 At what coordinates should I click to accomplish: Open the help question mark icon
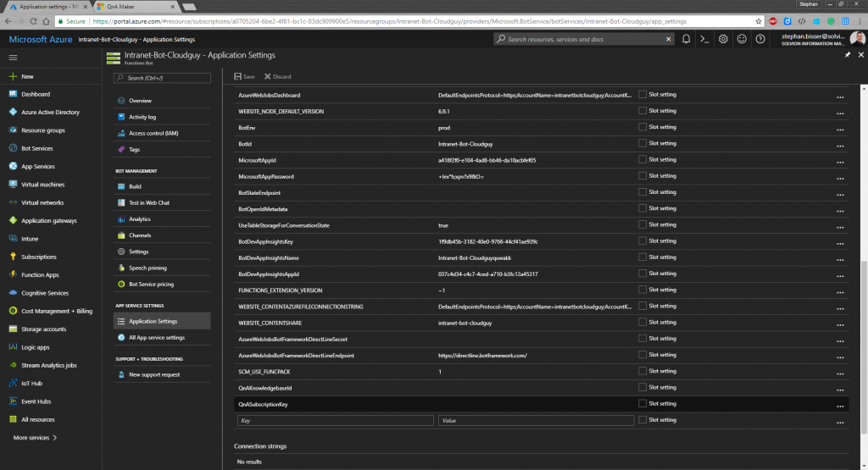coord(760,39)
